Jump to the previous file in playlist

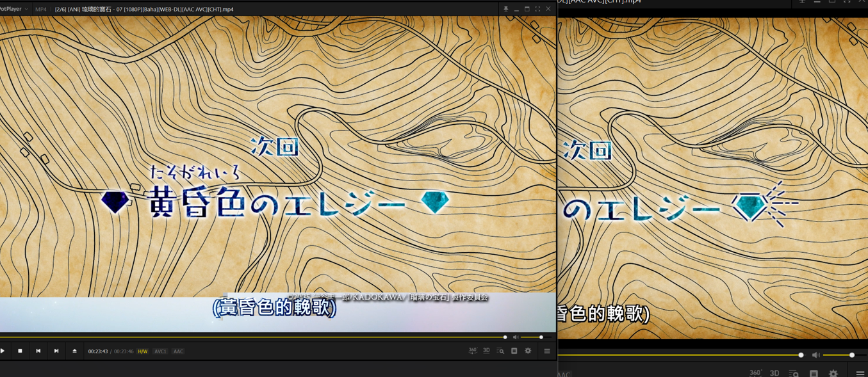pos(38,351)
